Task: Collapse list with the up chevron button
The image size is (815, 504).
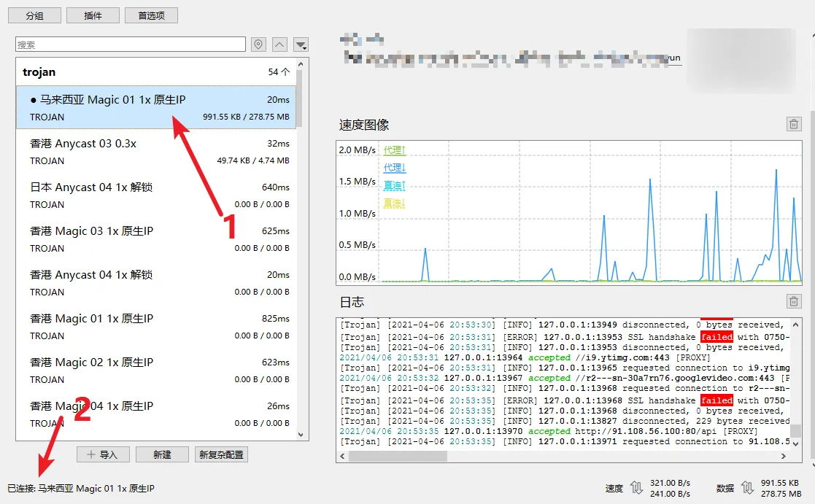Action: [279, 45]
